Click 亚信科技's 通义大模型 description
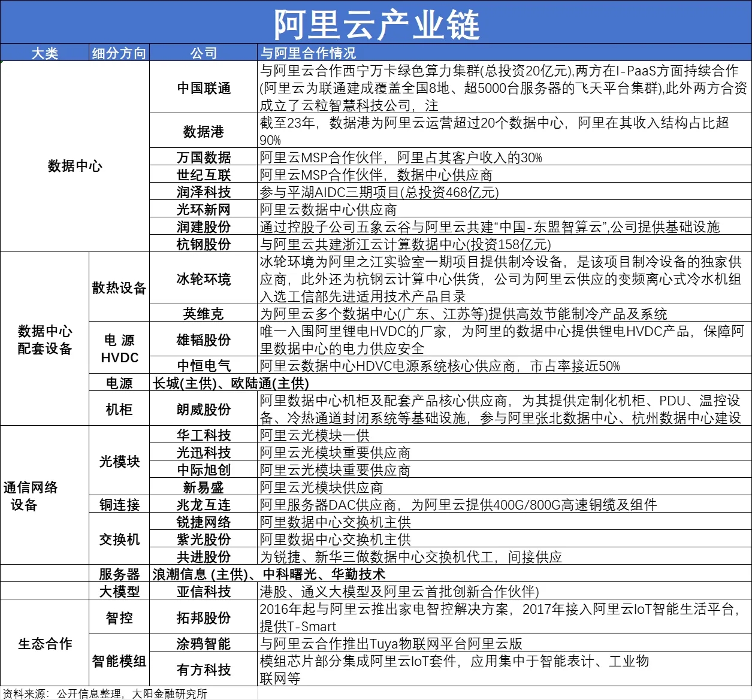Image resolution: width=752 pixels, height=700 pixels. 505,592
